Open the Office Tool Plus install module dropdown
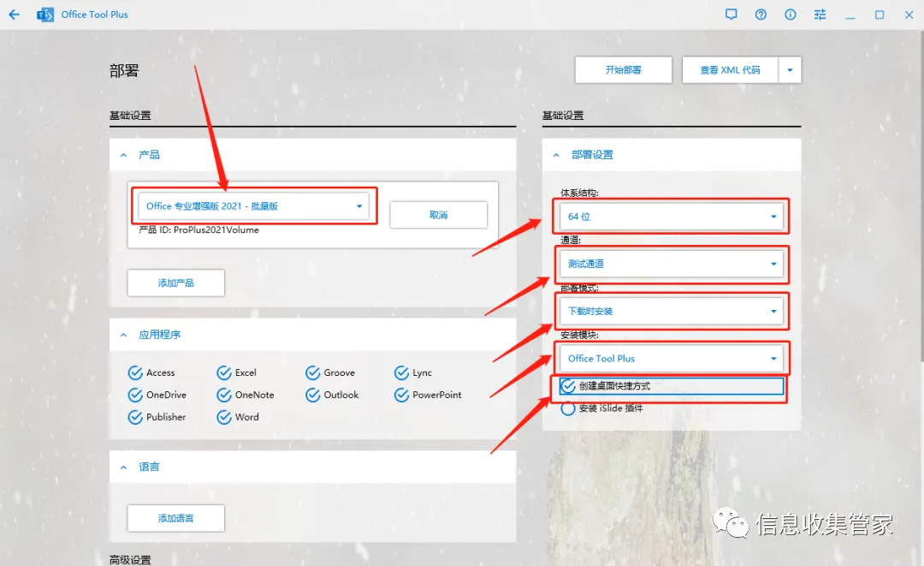 pyautogui.click(x=672, y=359)
